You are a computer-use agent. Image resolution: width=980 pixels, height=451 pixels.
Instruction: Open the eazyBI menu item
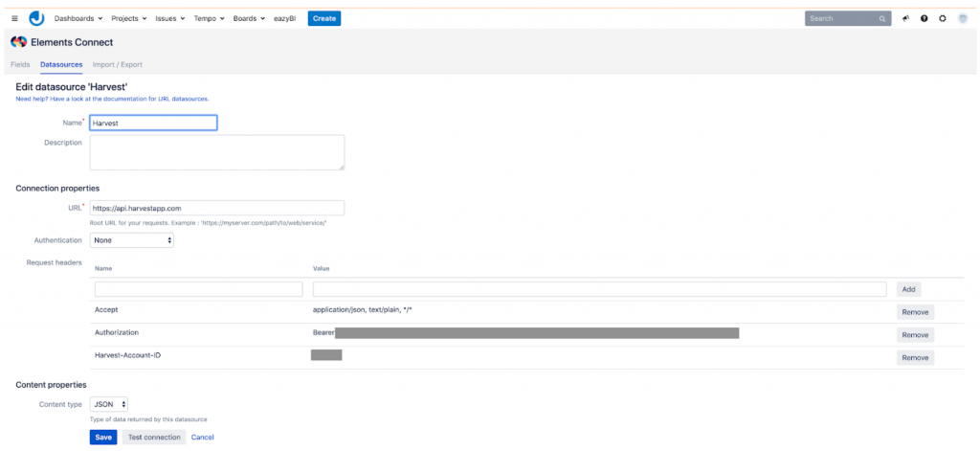coord(285,19)
